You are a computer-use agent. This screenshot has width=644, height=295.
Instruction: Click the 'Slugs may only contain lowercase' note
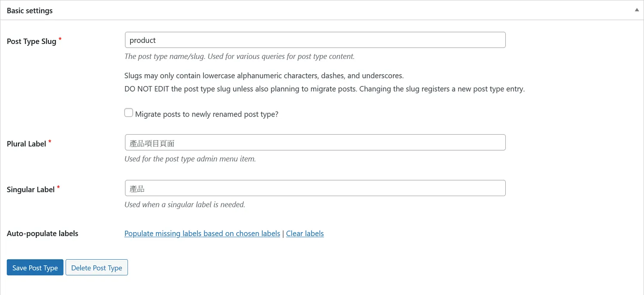264,76
